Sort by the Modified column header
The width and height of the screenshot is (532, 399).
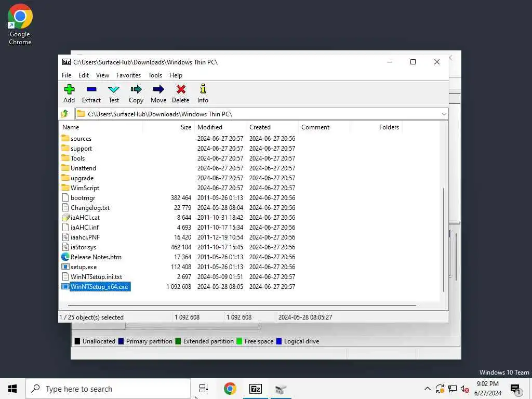[x=220, y=127]
